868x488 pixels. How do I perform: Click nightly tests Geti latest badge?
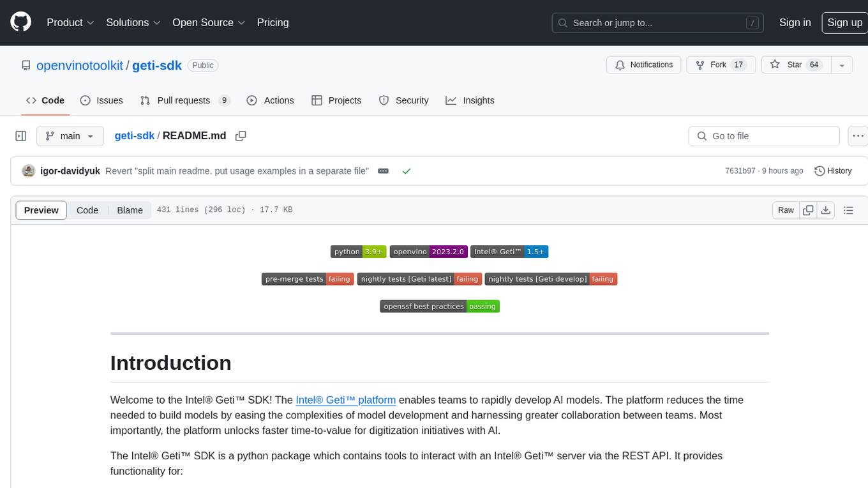coord(419,279)
